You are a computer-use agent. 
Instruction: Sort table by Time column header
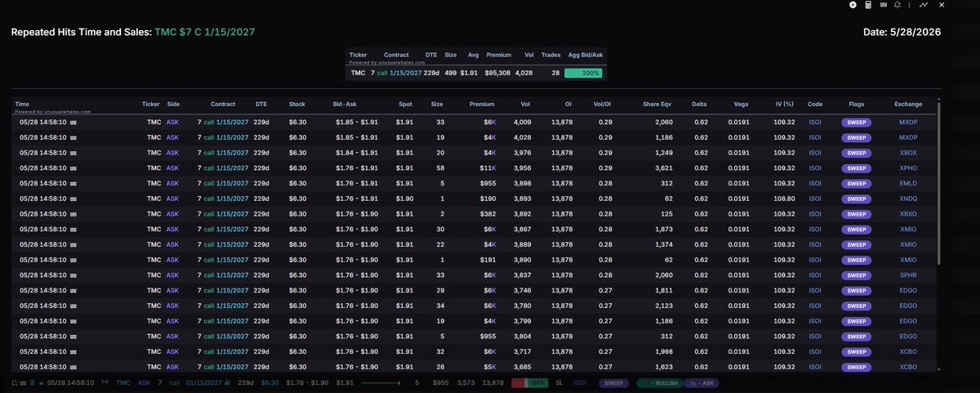point(22,105)
